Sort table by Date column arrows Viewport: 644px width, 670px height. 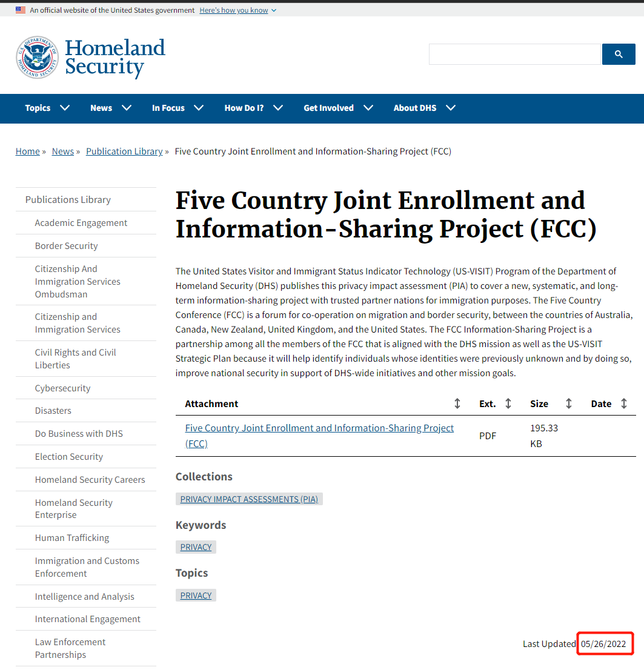[x=624, y=403]
